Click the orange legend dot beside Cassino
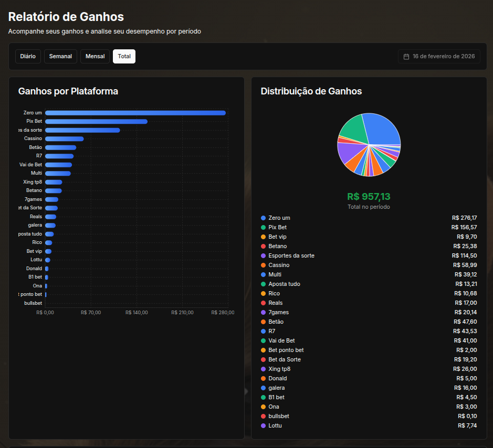Screen dimensions: 493x448 [264, 265]
